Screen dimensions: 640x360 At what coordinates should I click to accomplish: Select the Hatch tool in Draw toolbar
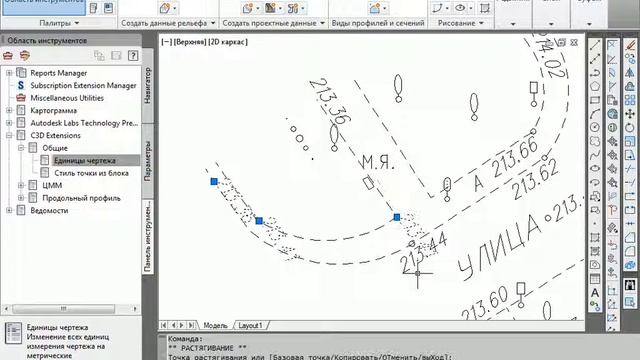595,238
